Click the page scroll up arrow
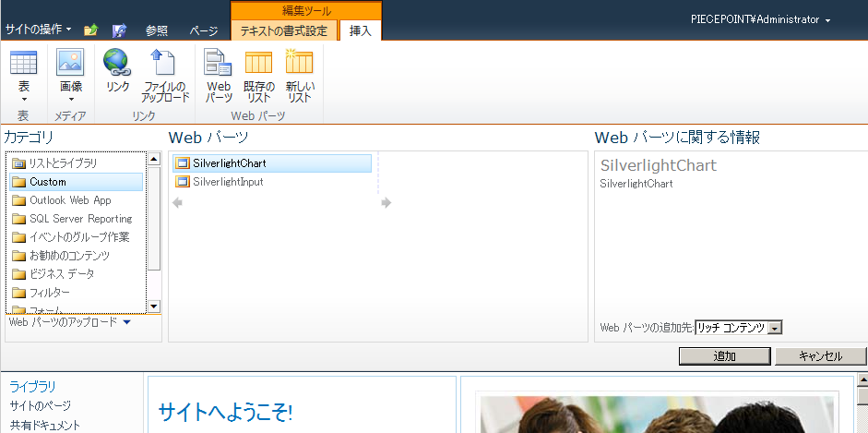The image size is (868, 433). 862,379
